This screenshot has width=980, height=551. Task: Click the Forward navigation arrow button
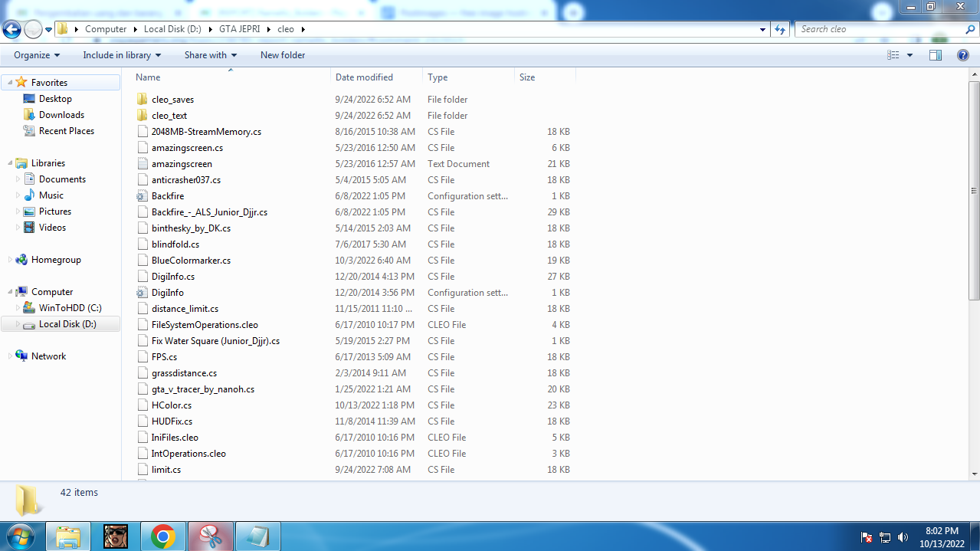(x=33, y=30)
